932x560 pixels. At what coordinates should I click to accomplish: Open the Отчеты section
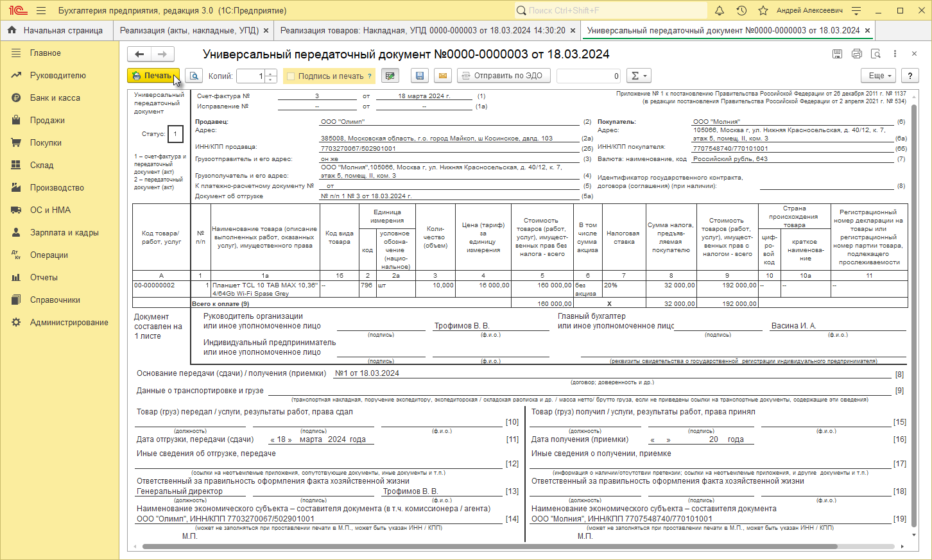coord(60,278)
